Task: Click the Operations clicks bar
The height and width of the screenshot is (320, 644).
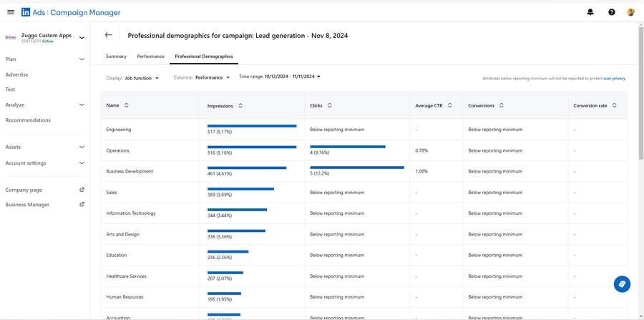Action: 348,146
